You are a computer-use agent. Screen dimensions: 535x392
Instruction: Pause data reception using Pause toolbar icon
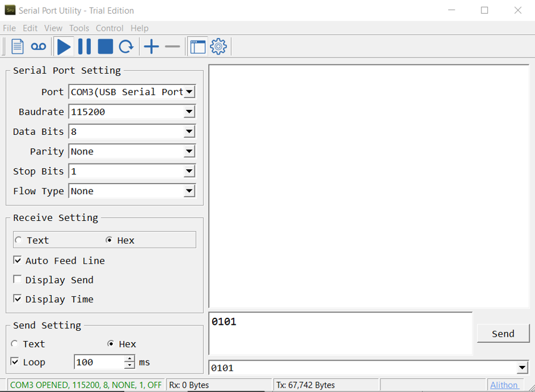84,46
